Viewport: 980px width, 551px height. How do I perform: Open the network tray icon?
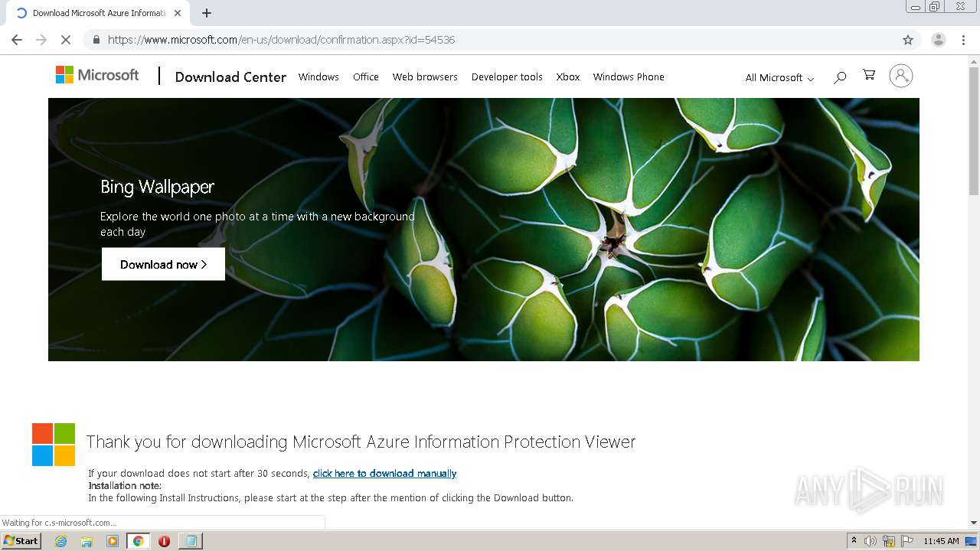pos(888,541)
